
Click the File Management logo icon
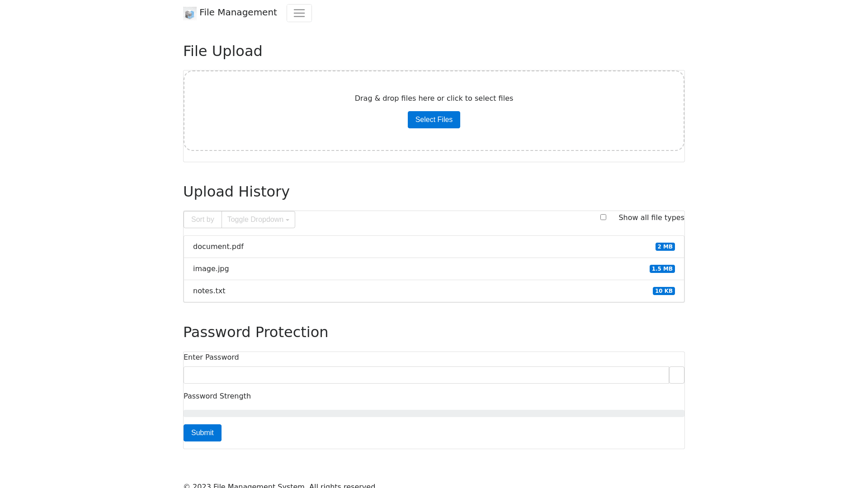click(189, 14)
